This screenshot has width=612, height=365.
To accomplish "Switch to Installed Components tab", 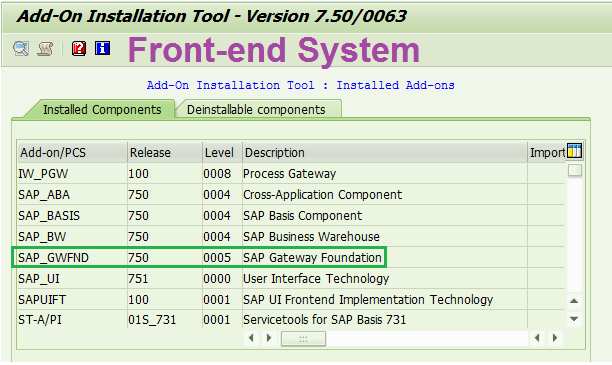I will pyautogui.click(x=102, y=110).
